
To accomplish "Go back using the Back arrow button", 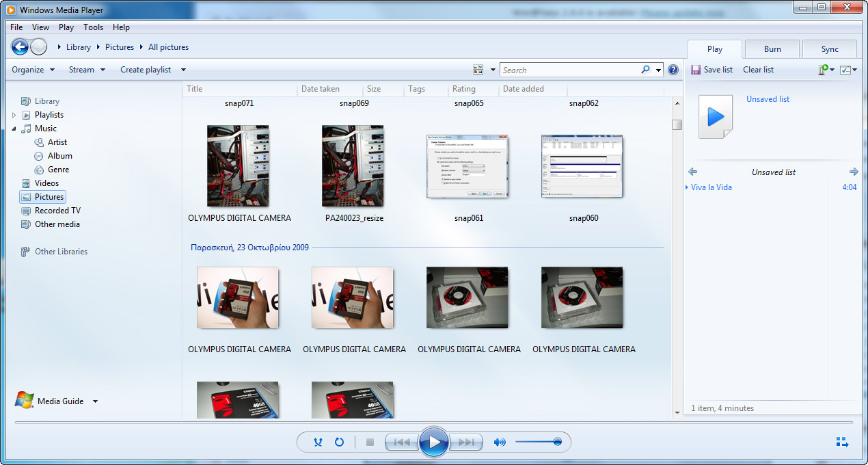I will tap(20, 47).
